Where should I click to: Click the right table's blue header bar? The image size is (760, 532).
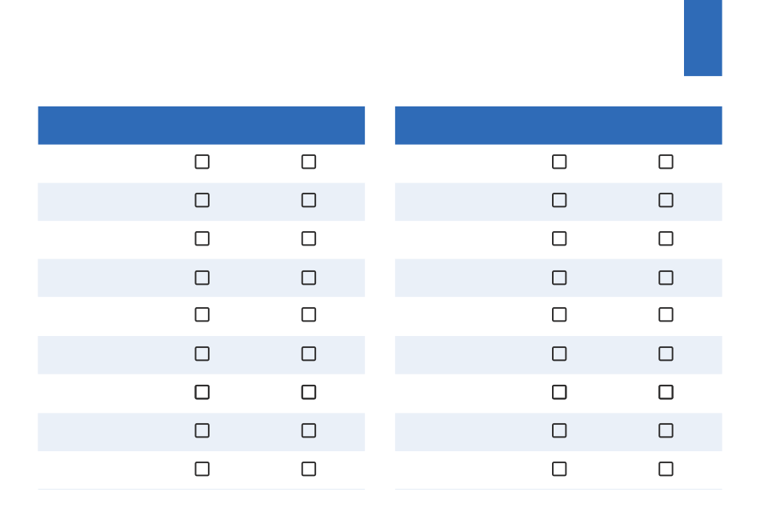pos(558,126)
